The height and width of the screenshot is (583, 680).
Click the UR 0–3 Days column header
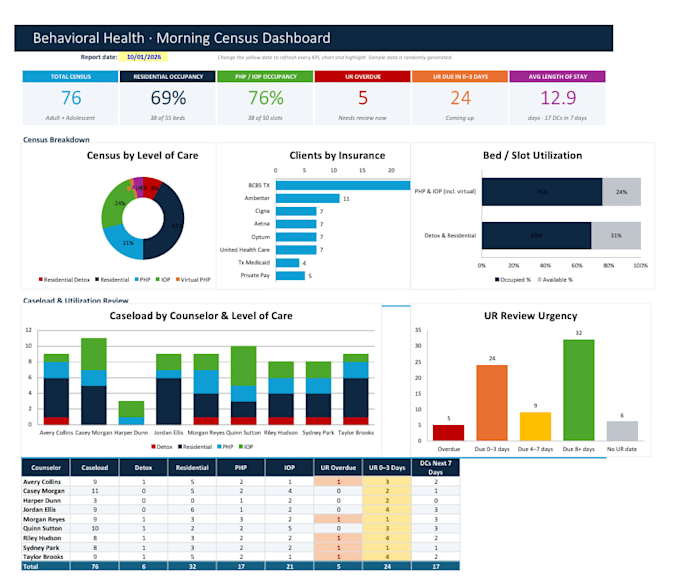pyautogui.click(x=387, y=468)
